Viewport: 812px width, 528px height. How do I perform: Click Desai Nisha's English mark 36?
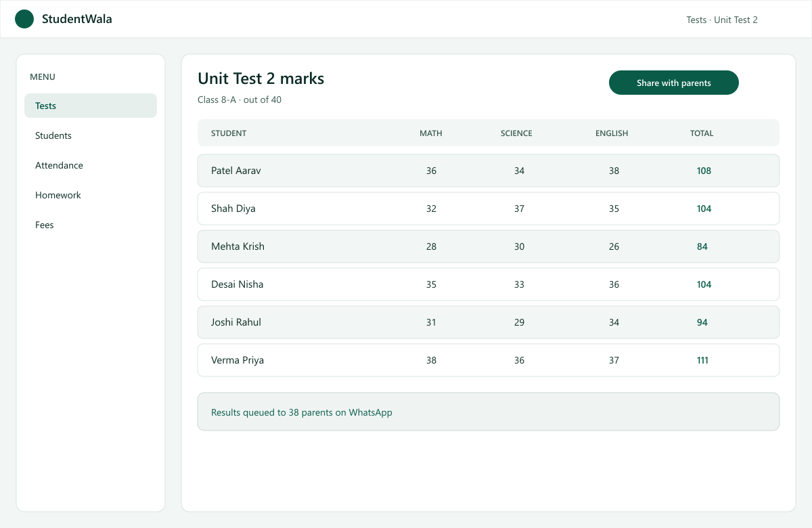614,284
